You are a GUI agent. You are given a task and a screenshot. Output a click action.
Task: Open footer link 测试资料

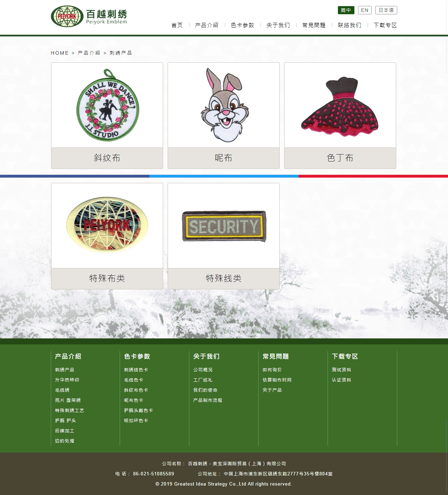pyautogui.click(x=342, y=370)
